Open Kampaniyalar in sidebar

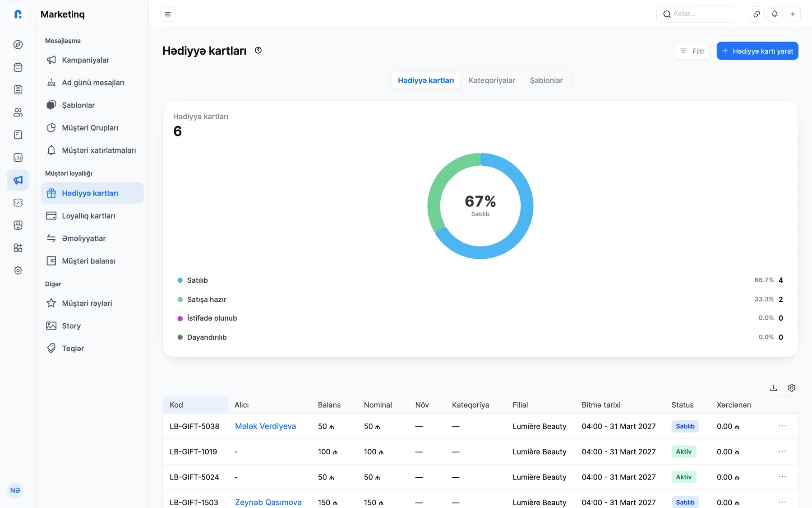92,60
